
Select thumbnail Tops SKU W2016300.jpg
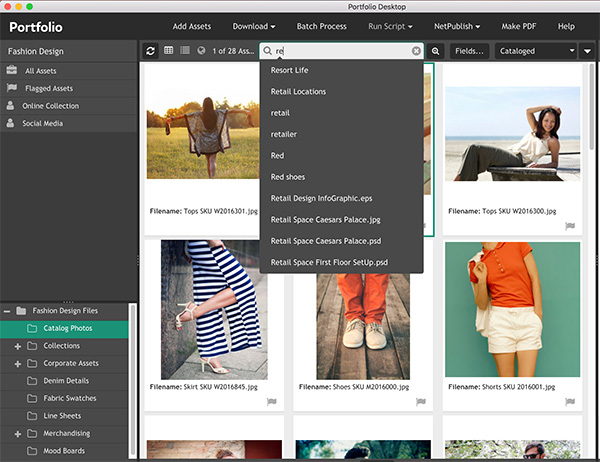click(x=512, y=134)
